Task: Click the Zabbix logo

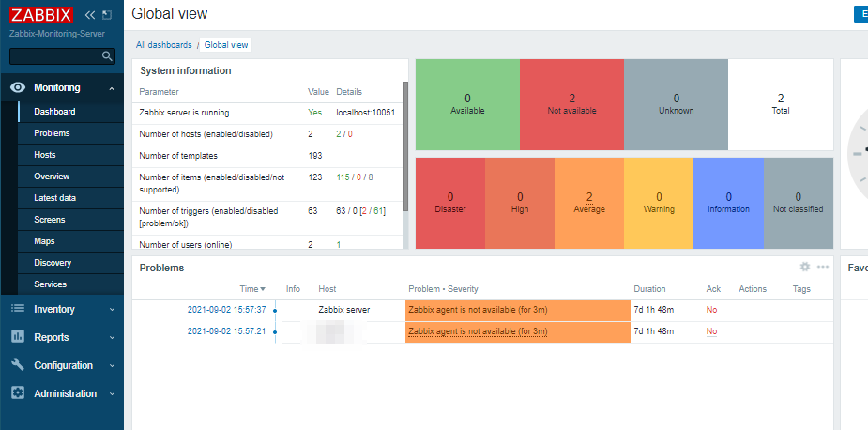Action: pyautogui.click(x=41, y=14)
